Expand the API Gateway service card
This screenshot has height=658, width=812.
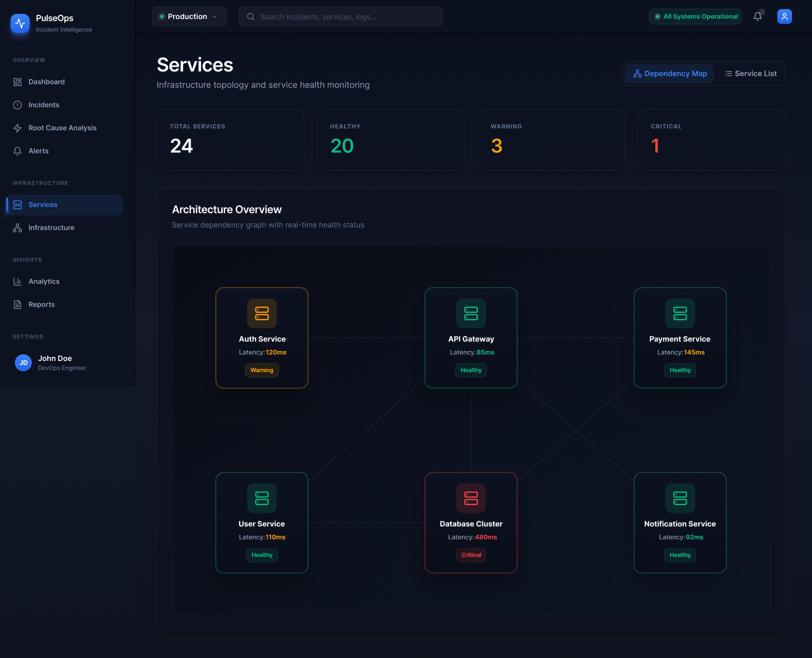(471, 338)
